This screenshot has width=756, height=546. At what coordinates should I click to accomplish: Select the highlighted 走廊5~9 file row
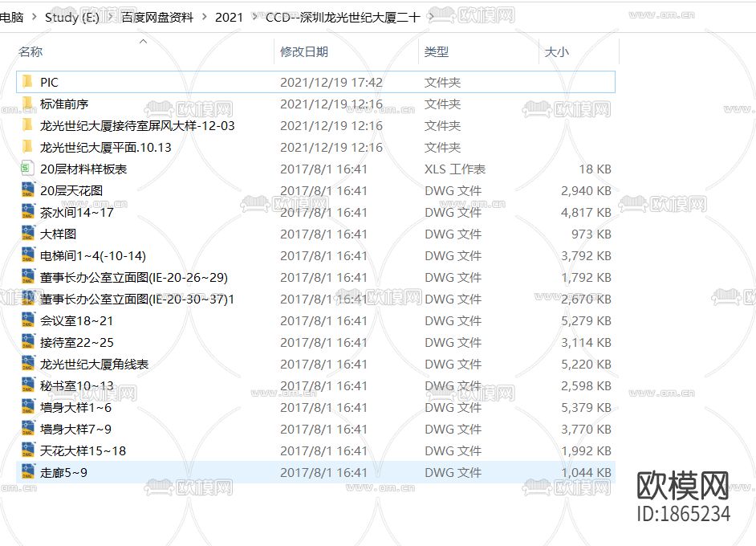pyautogui.click(x=241, y=472)
